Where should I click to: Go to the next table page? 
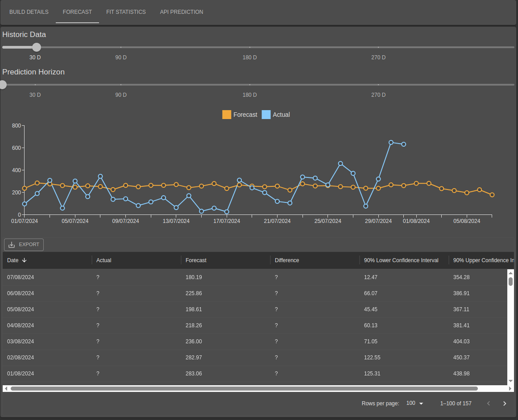click(x=505, y=404)
